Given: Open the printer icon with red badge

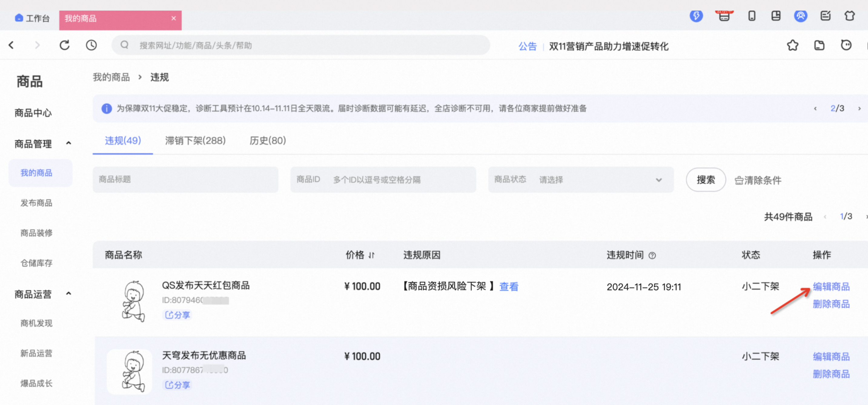Looking at the screenshot, I should 724,16.
